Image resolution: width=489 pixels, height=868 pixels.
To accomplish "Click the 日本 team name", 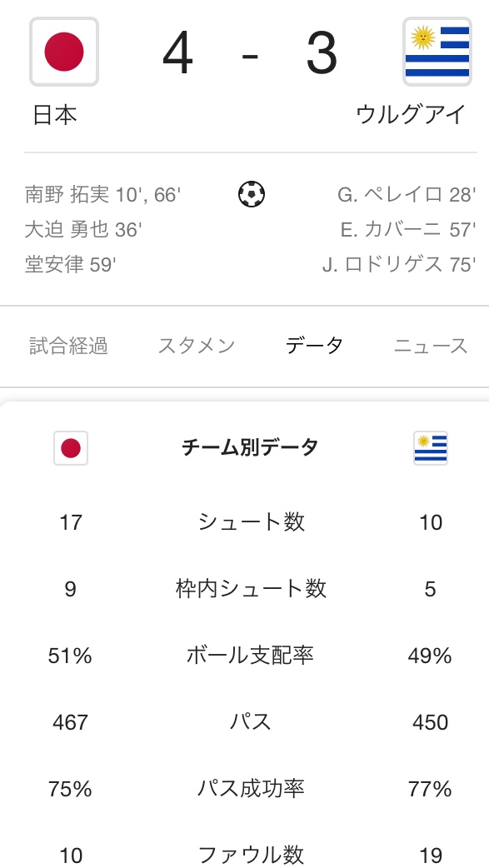I will [x=55, y=115].
